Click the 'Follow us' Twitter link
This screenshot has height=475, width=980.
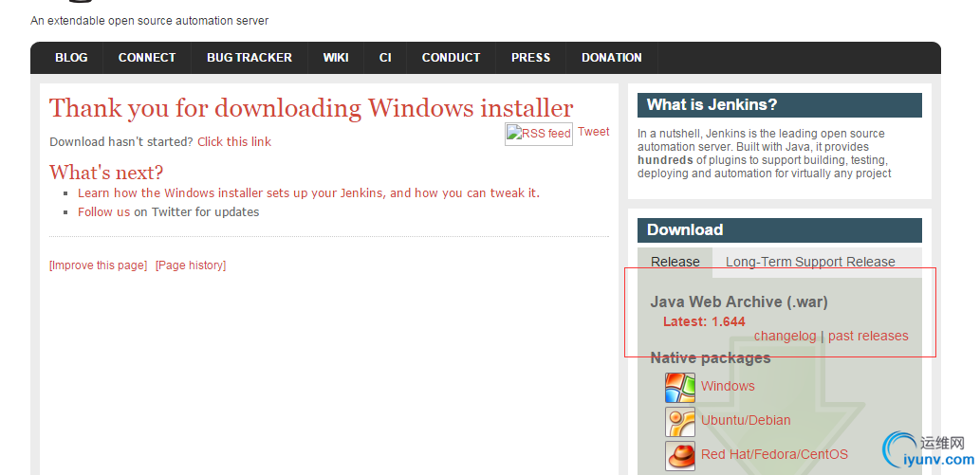(103, 211)
